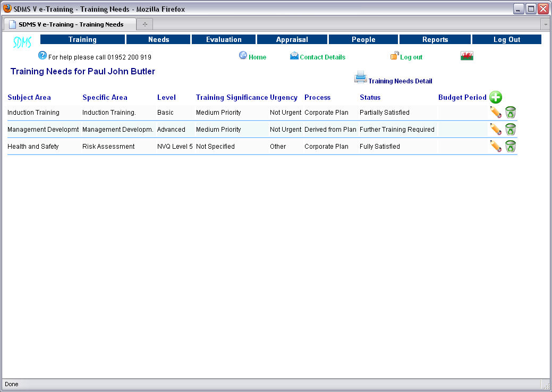The width and height of the screenshot is (552, 392).
Task: Edit the Management Development row with pencil
Action: [x=496, y=129]
